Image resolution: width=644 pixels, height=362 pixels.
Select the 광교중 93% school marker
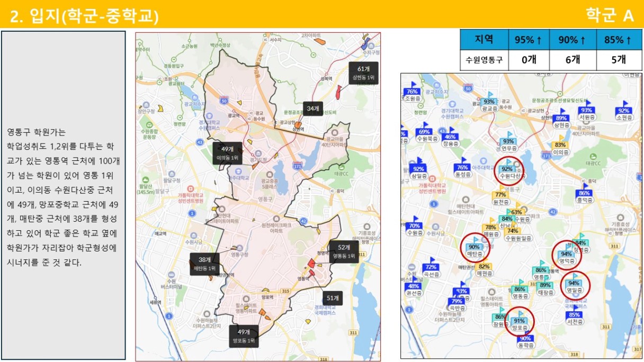click(x=489, y=101)
